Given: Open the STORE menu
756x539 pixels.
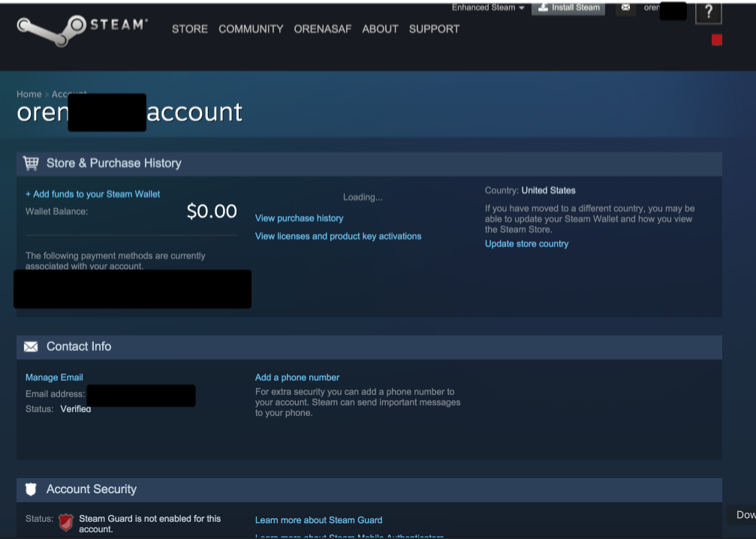Looking at the screenshot, I should click(189, 29).
